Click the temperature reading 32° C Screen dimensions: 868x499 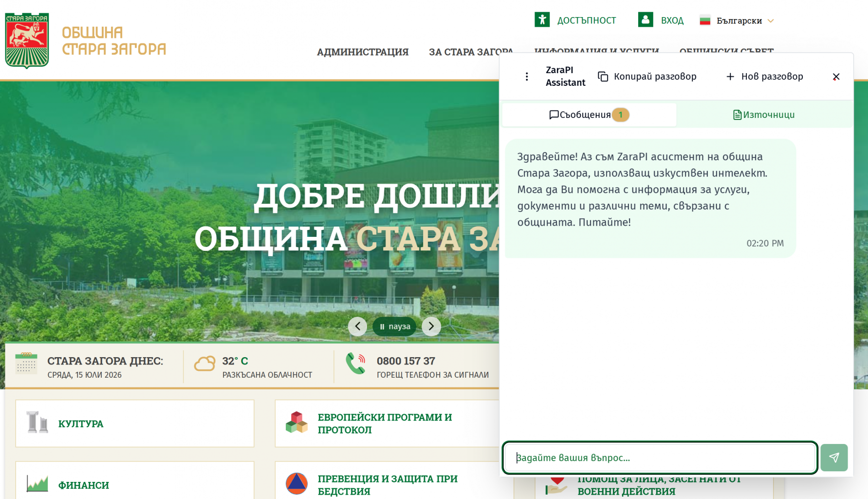coord(235,361)
